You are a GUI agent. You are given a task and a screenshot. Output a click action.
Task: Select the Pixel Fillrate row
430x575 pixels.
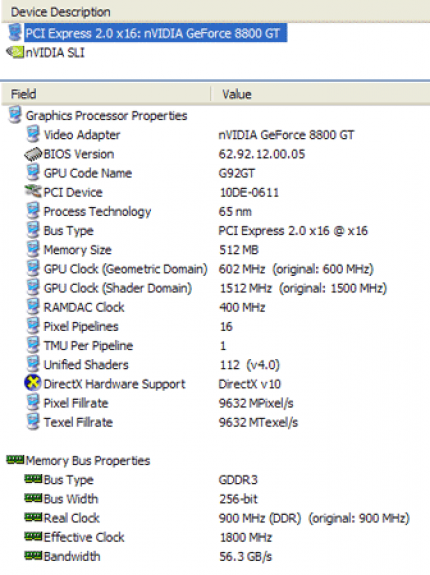216,403
